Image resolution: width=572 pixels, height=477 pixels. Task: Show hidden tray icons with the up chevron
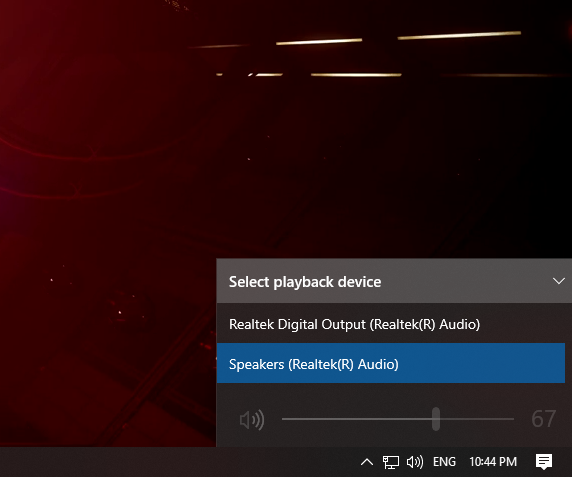[367, 462]
